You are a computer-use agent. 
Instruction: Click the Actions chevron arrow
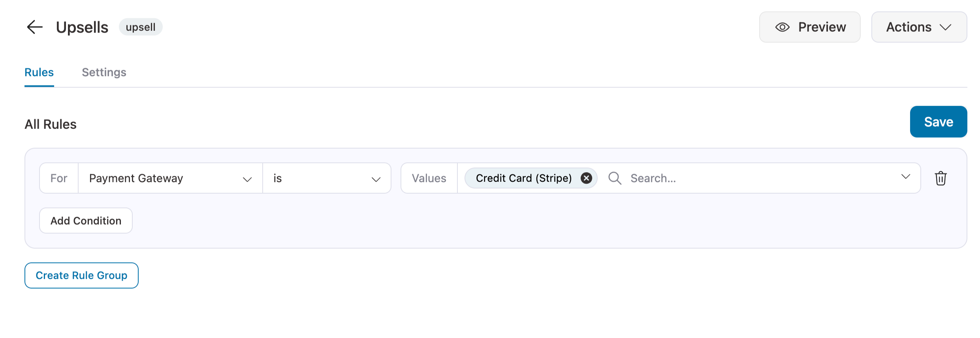point(945,27)
